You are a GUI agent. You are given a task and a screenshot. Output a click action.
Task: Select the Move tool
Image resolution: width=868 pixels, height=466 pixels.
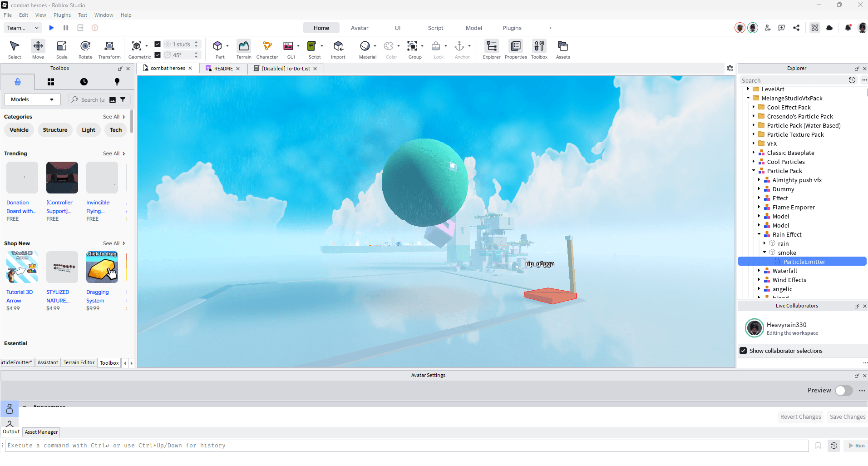[38, 49]
